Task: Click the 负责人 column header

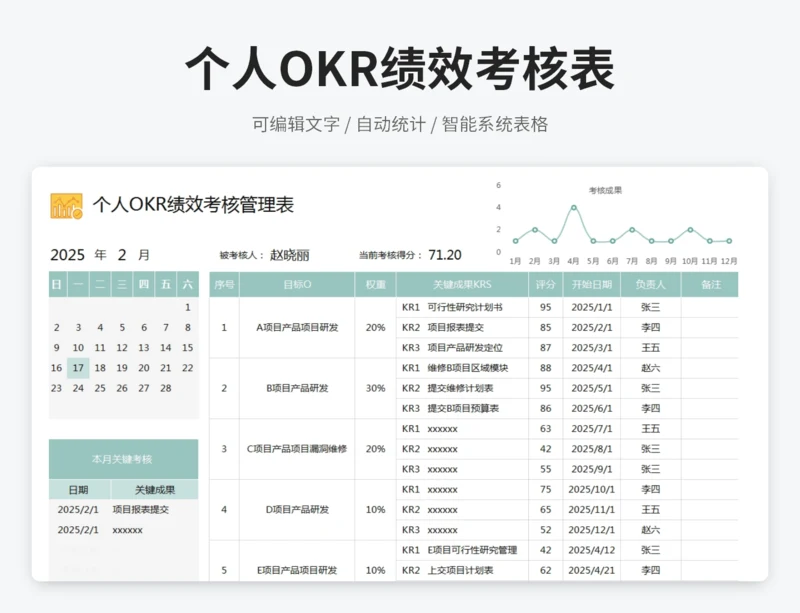Action: (651, 284)
